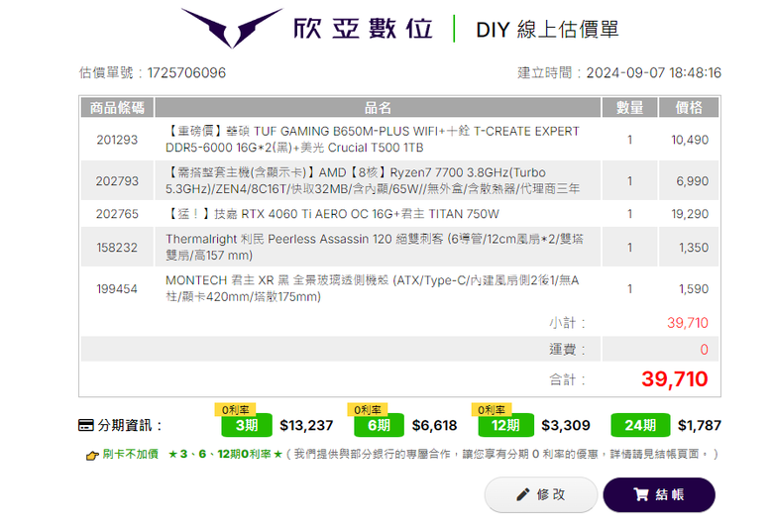Click the $3,309 installment amount
773x532 pixels.
tap(566, 425)
